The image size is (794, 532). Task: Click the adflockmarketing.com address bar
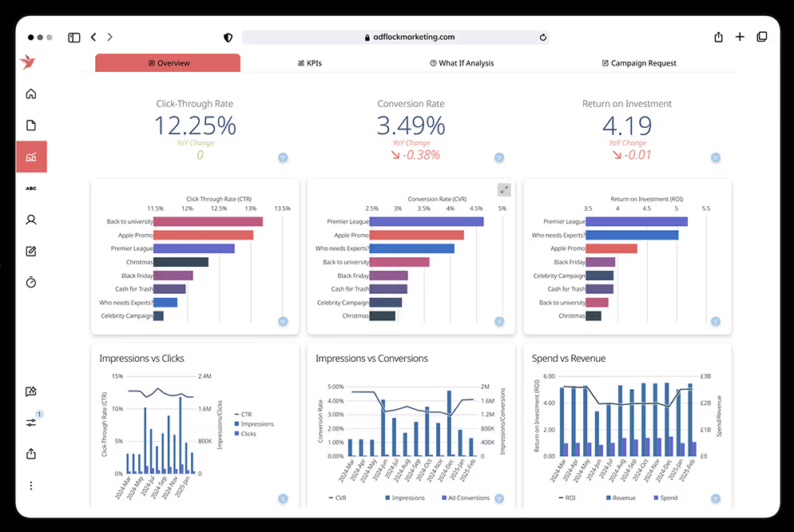[395, 37]
